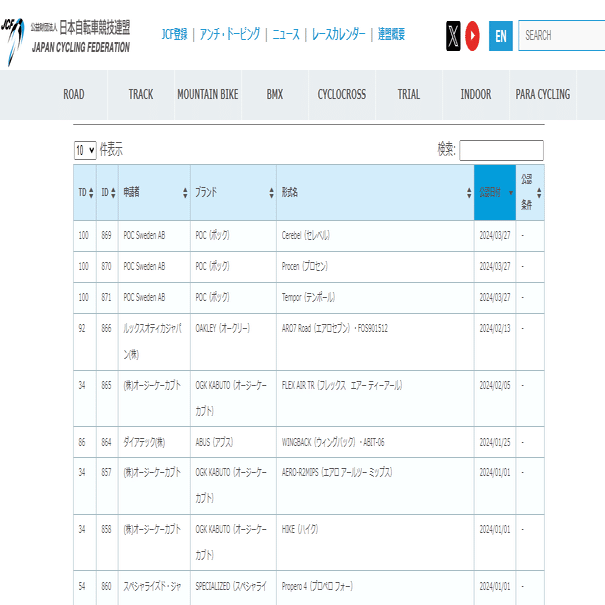
Task: Go to MOUNTAIN BIKE section
Action: (x=208, y=95)
